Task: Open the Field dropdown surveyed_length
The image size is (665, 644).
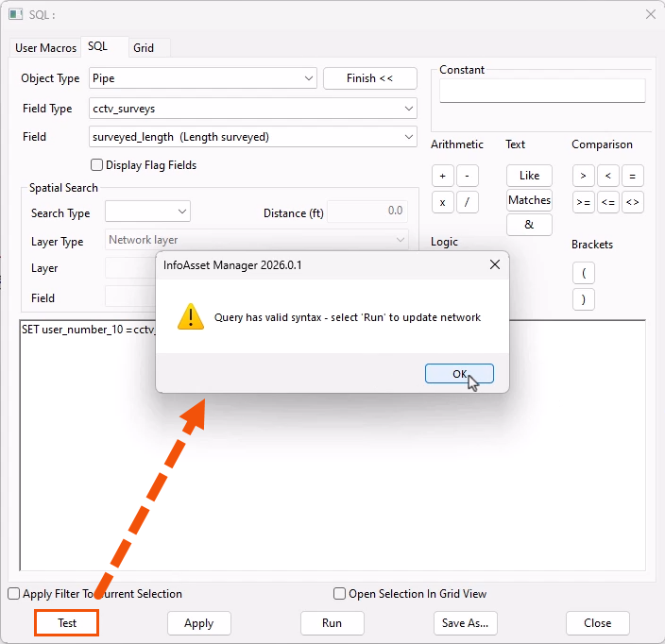Action: click(253, 137)
